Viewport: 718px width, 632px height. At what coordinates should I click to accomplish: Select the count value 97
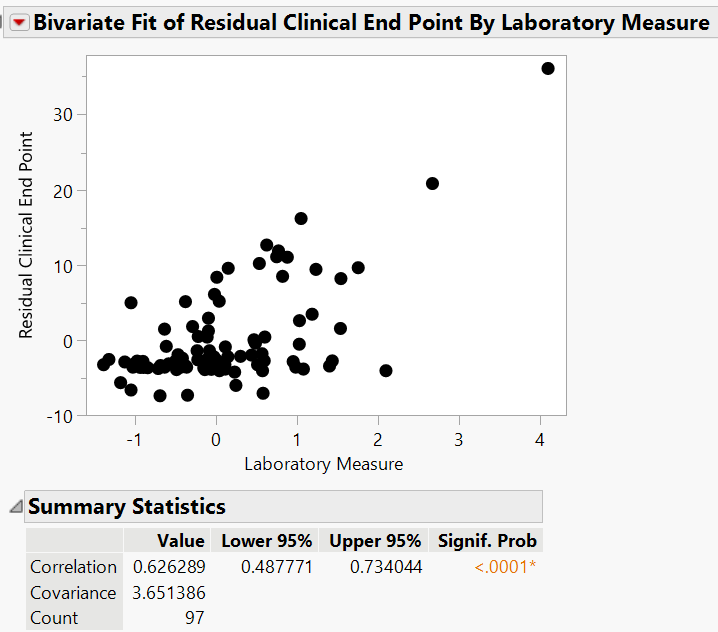(194, 618)
